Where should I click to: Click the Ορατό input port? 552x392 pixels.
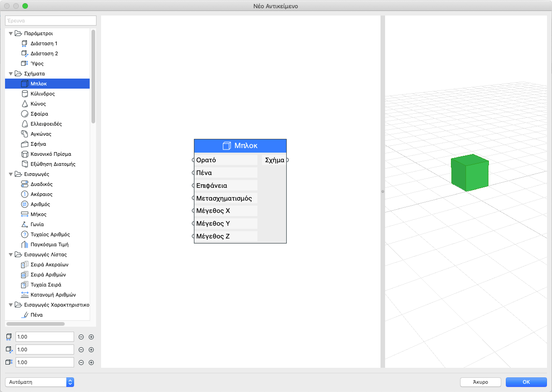[x=193, y=160]
